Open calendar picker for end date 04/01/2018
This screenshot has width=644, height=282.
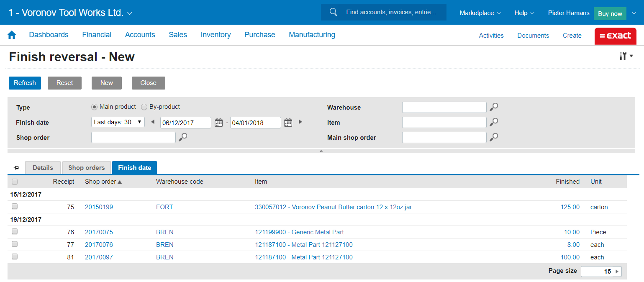[x=288, y=123]
